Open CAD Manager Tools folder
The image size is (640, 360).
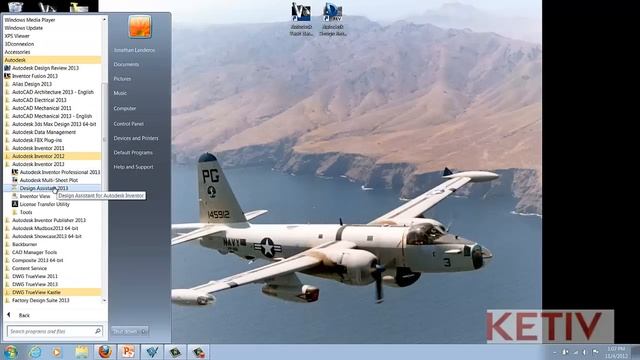pyautogui.click(x=34, y=252)
